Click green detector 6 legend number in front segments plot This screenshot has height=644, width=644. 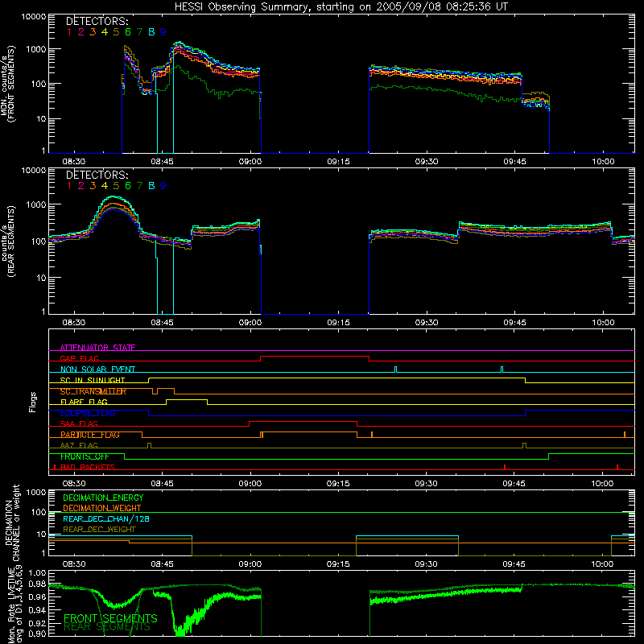(128, 32)
